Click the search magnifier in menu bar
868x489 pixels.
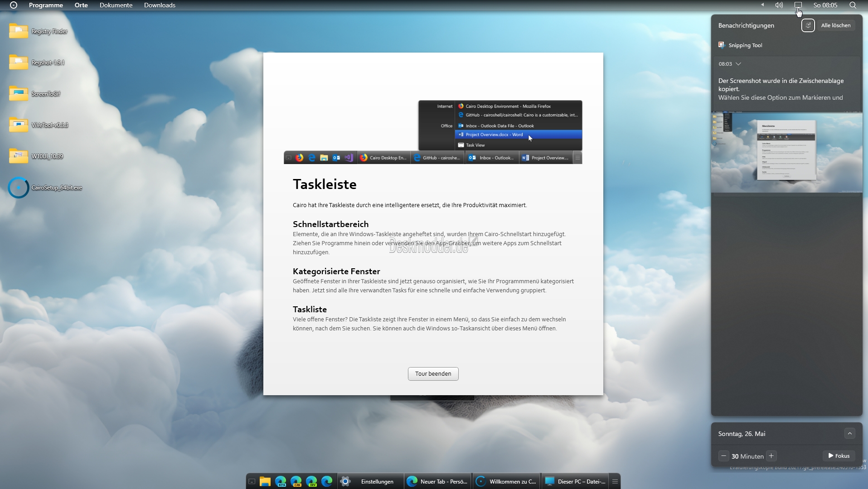click(x=853, y=5)
